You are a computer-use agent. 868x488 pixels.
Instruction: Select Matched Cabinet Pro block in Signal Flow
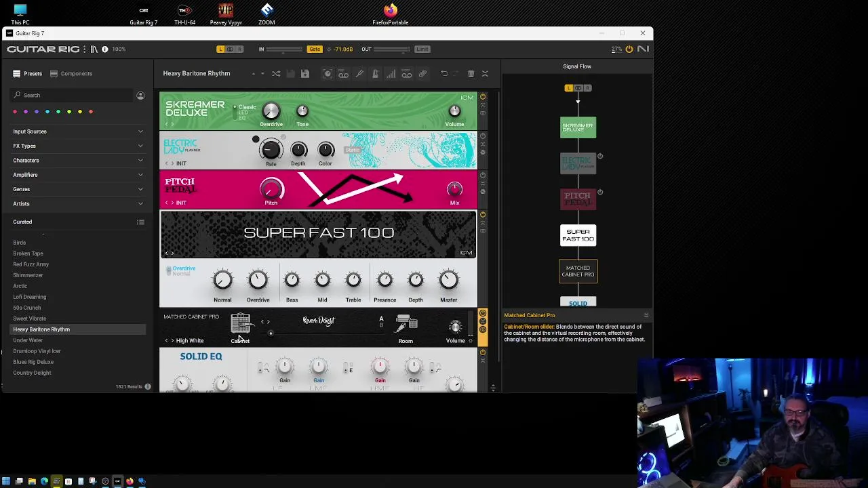point(578,271)
